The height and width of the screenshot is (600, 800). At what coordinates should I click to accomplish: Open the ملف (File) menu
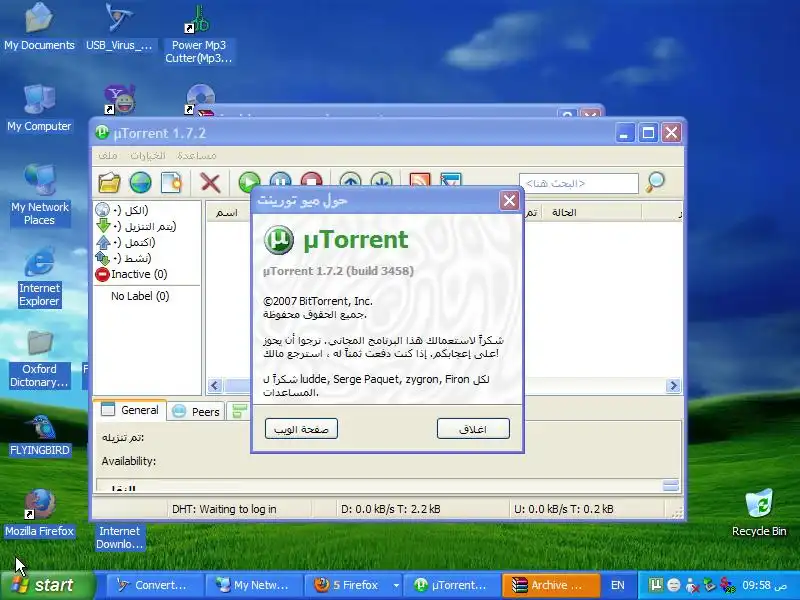click(108, 156)
